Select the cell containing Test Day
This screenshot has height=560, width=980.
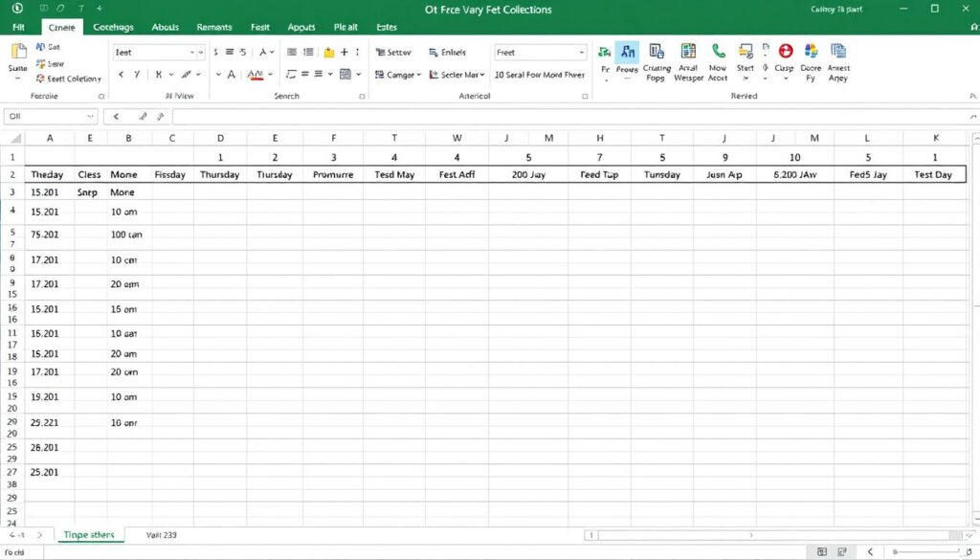[x=933, y=175]
